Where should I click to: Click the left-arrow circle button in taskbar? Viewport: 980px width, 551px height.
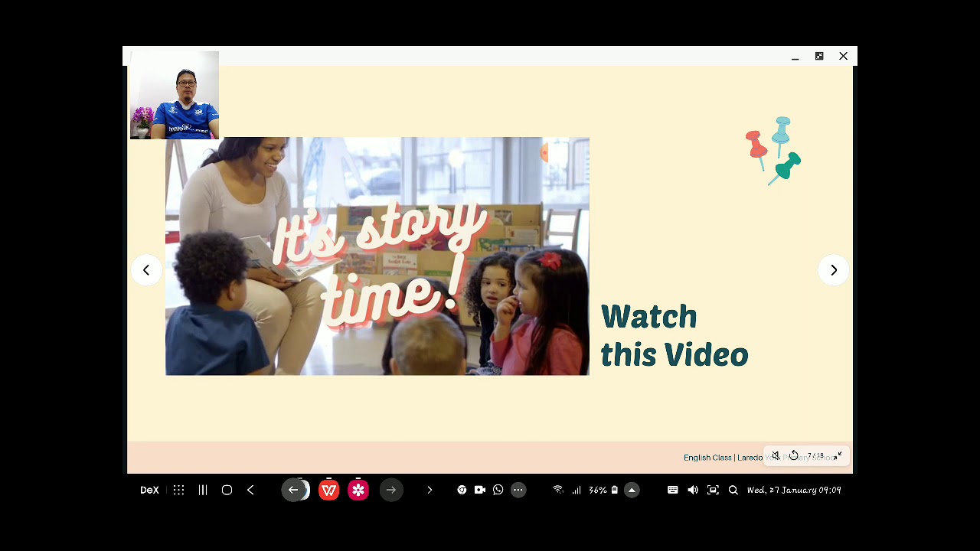(293, 490)
